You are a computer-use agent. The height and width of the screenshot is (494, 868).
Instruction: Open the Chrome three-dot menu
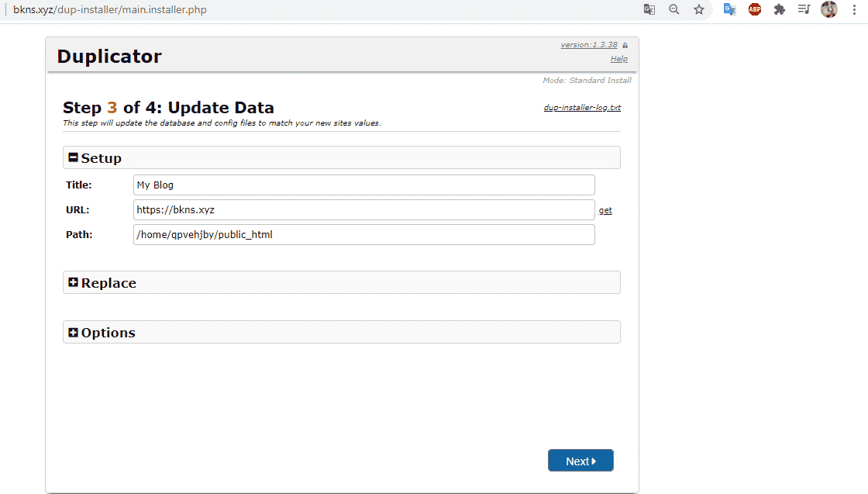pos(854,9)
